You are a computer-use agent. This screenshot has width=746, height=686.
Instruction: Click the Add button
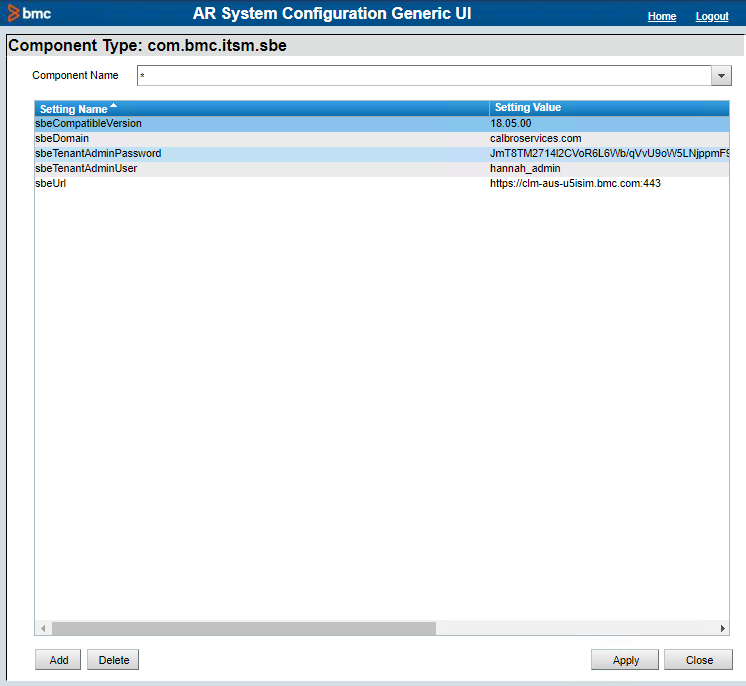[58, 660]
